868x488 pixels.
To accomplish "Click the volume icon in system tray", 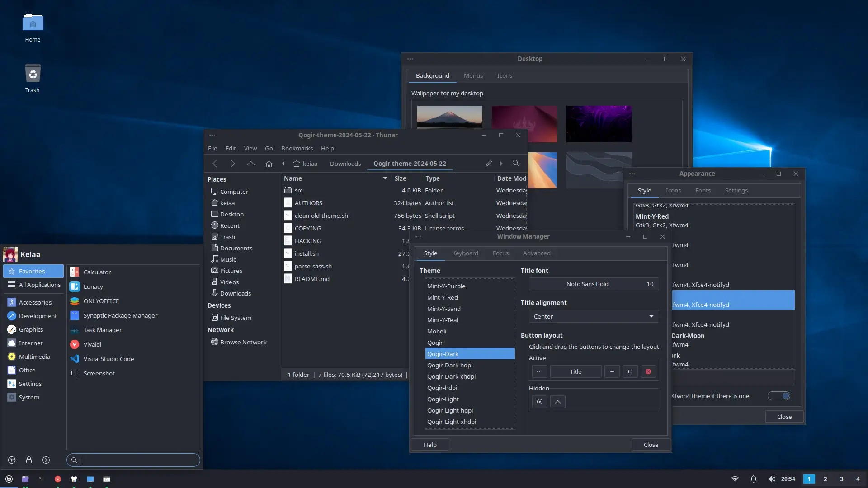I will click(x=772, y=479).
